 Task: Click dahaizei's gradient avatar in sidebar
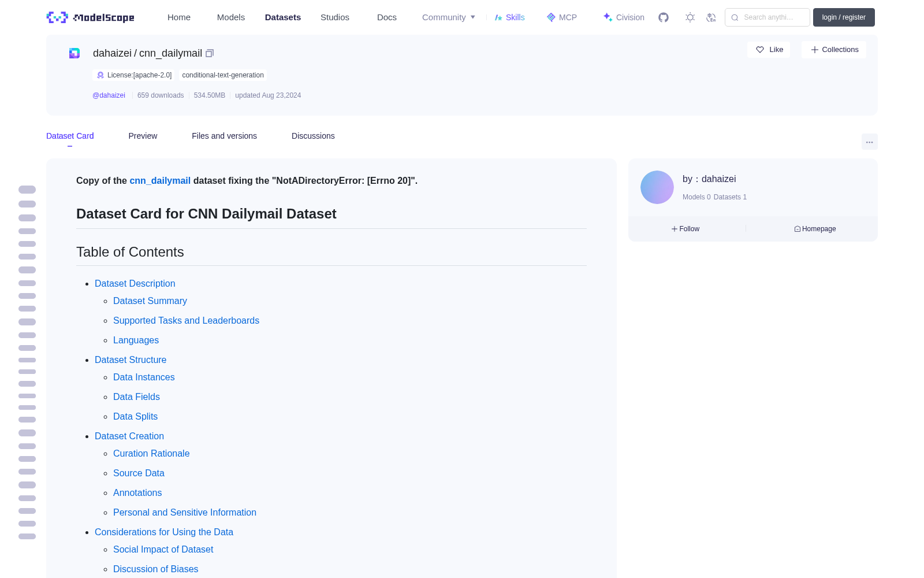point(657,187)
